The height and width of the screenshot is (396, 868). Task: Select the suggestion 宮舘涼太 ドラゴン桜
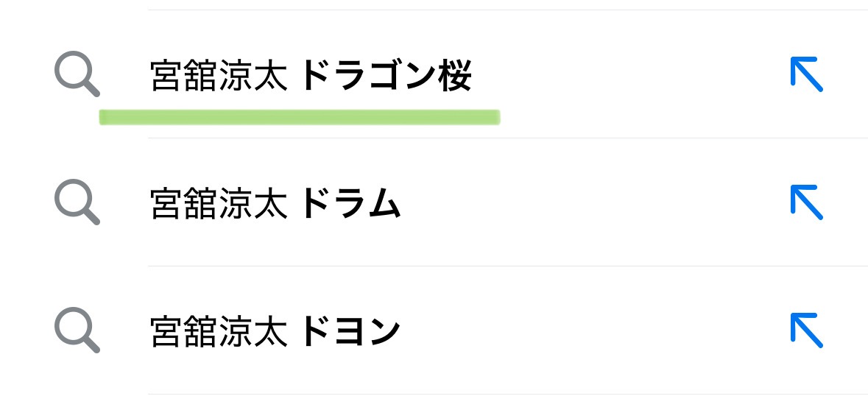(434, 74)
